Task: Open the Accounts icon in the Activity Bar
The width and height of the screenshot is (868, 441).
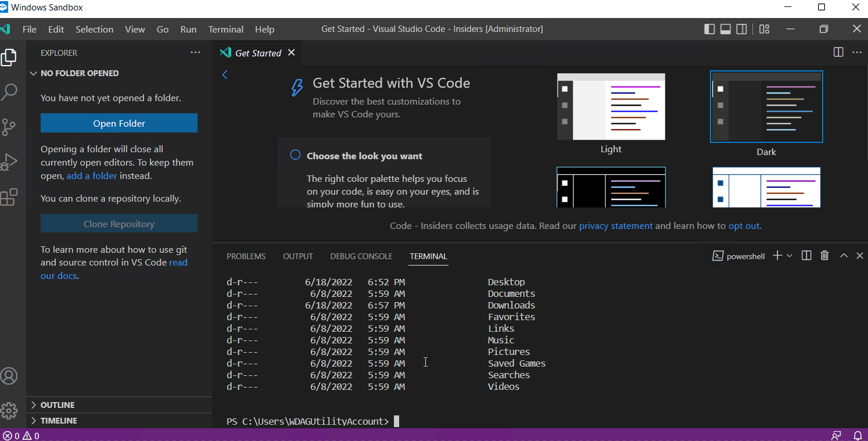Action: pos(10,376)
